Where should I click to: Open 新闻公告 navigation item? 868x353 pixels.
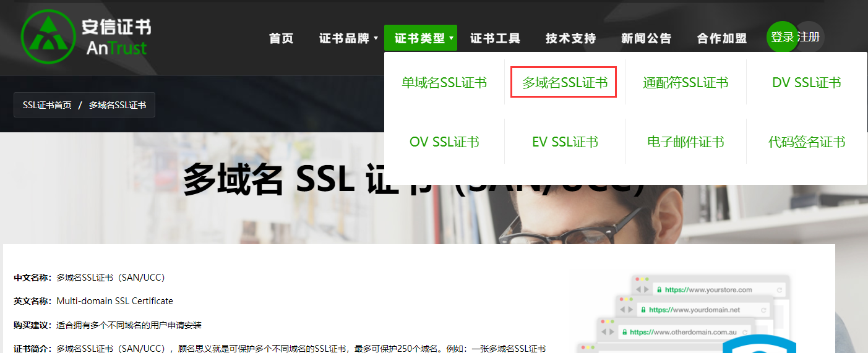pos(646,38)
